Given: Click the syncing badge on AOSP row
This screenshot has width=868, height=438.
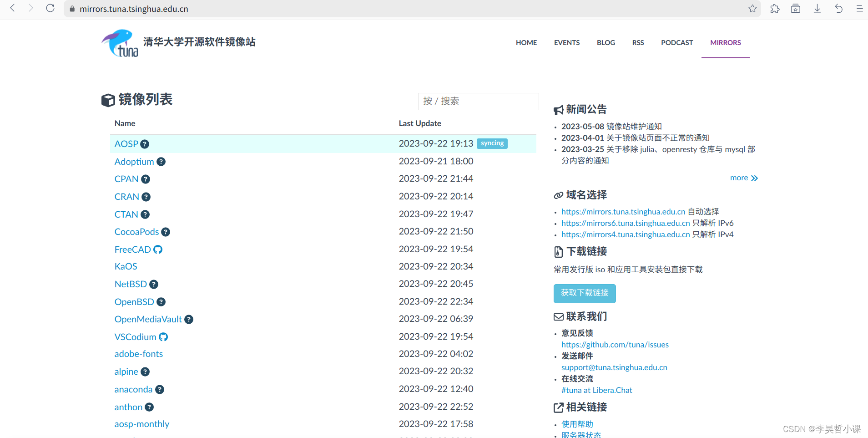Looking at the screenshot, I should coord(492,143).
